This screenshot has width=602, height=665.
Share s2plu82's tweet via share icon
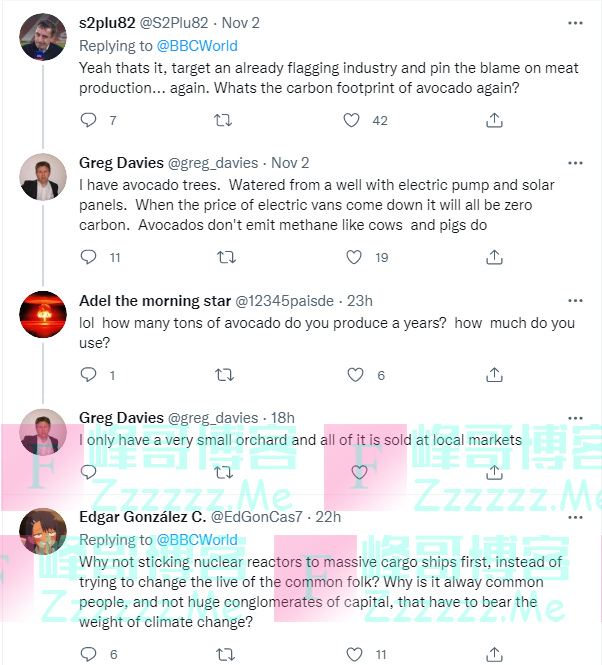coord(494,120)
